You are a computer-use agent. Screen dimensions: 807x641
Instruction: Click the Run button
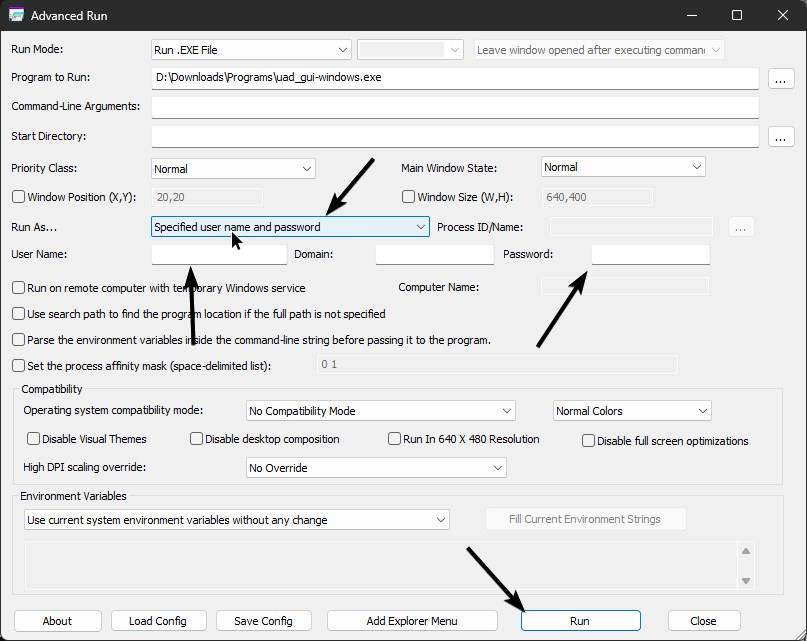click(580, 621)
